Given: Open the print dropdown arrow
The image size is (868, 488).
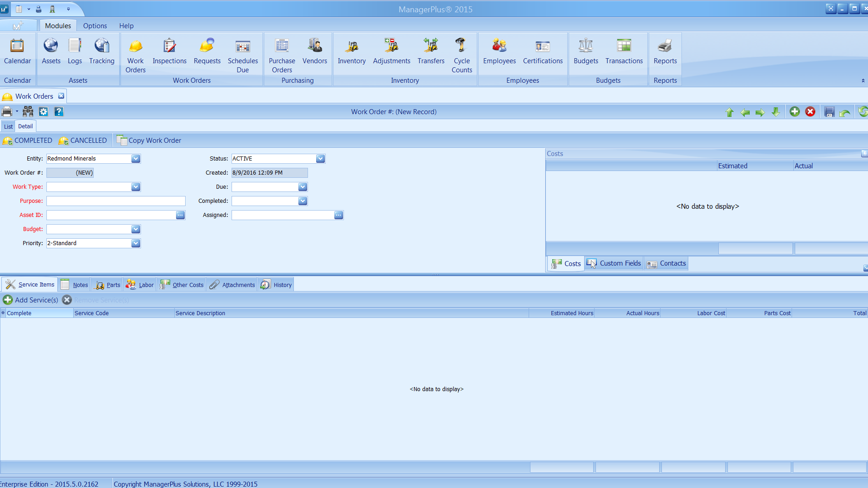Looking at the screenshot, I should click(x=17, y=111).
